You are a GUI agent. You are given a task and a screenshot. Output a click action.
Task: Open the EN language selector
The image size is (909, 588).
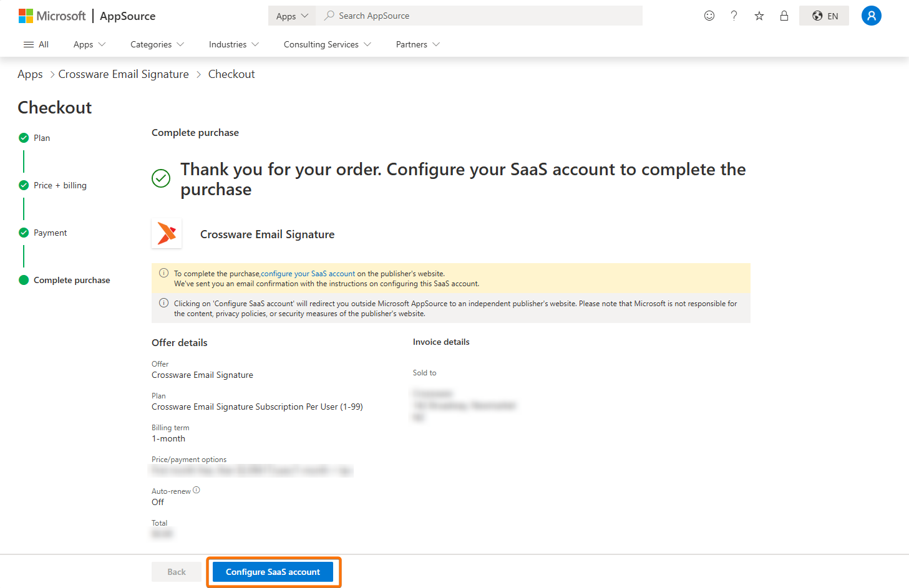(x=824, y=16)
